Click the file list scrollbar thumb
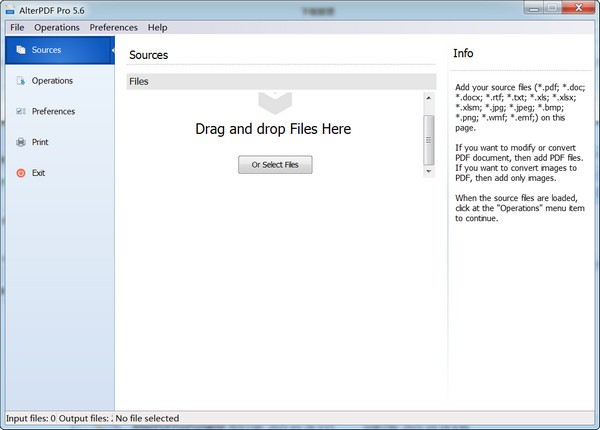The width and height of the screenshot is (600, 430). (x=429, y=137)
